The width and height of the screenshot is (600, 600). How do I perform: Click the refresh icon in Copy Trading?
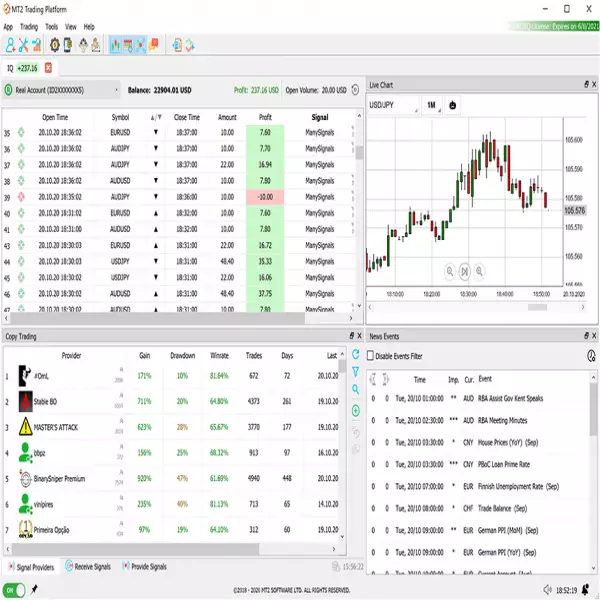[355, 355]
